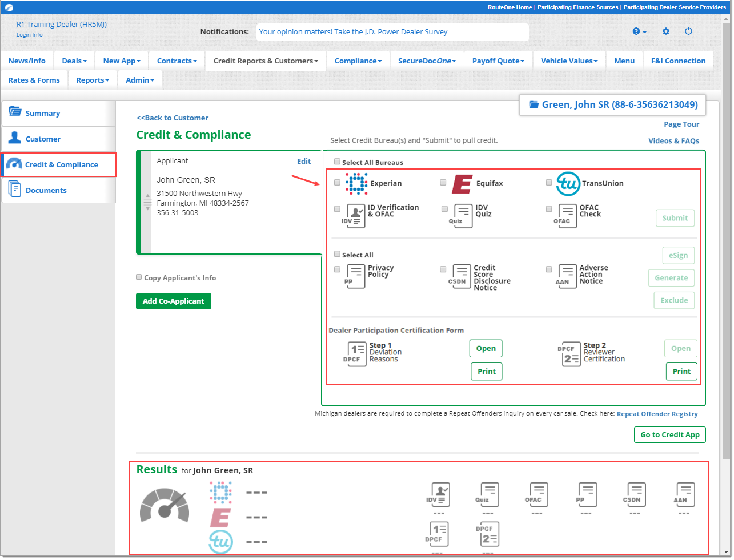Click Go to Credit App button
The image size is (734, 560).
670,434
